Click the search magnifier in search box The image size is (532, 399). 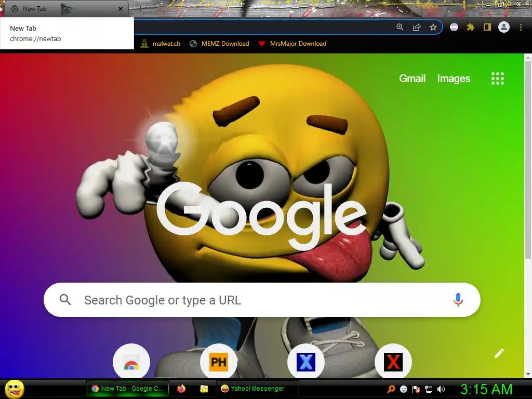click(x=65, y=300)
